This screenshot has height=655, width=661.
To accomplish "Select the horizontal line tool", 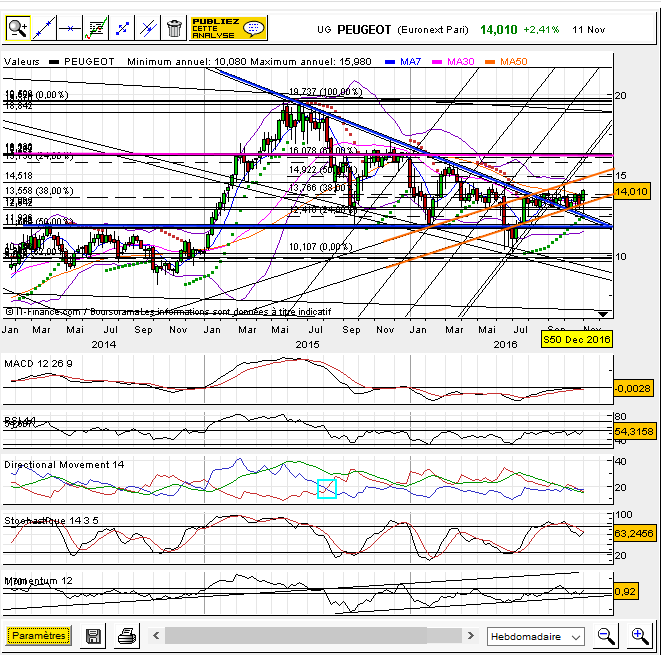I will (70, 28).
